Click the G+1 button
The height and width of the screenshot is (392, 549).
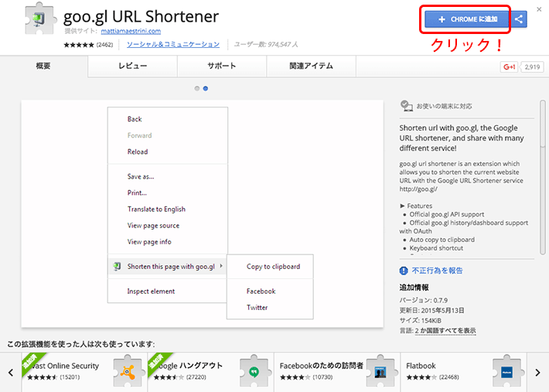[509, 66]
